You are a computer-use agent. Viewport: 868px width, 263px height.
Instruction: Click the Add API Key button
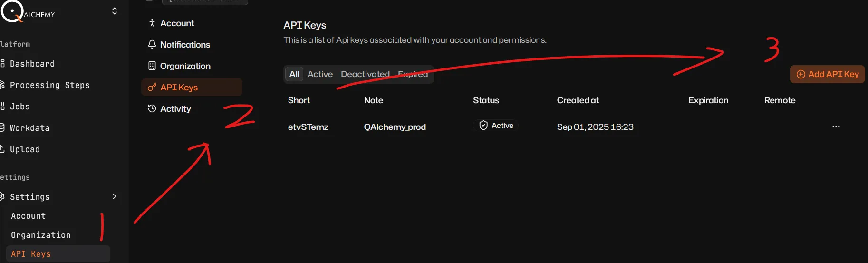coord(828,74)
